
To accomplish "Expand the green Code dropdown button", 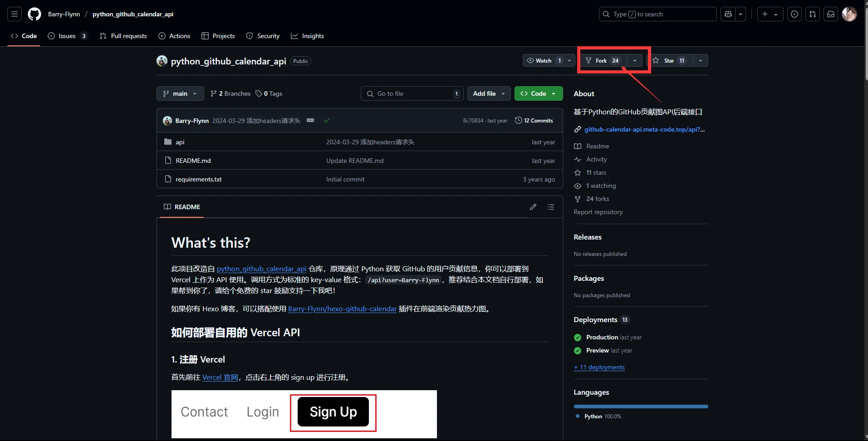I will (x=539, y=93).
